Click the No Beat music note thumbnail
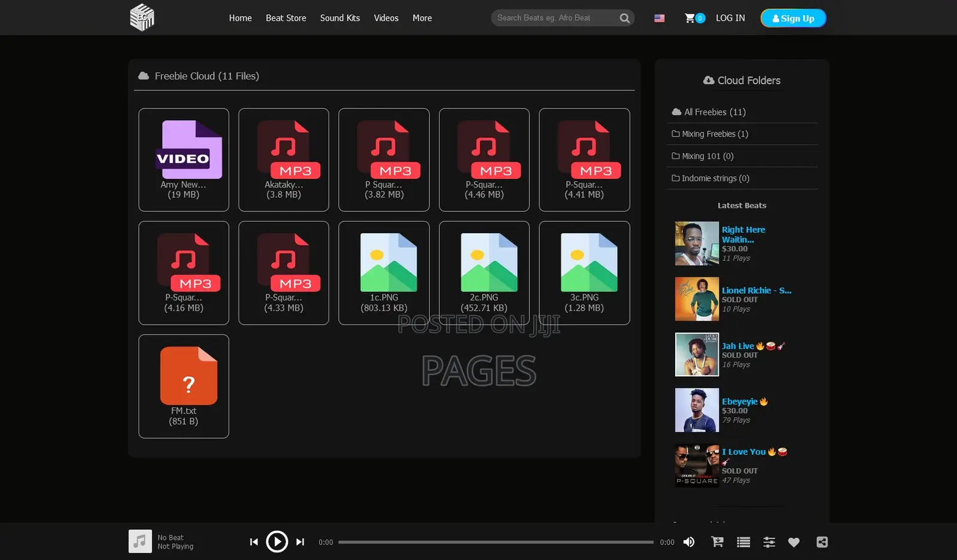Image resolution: width=957 pixels, height=560 pixels. 140,541
